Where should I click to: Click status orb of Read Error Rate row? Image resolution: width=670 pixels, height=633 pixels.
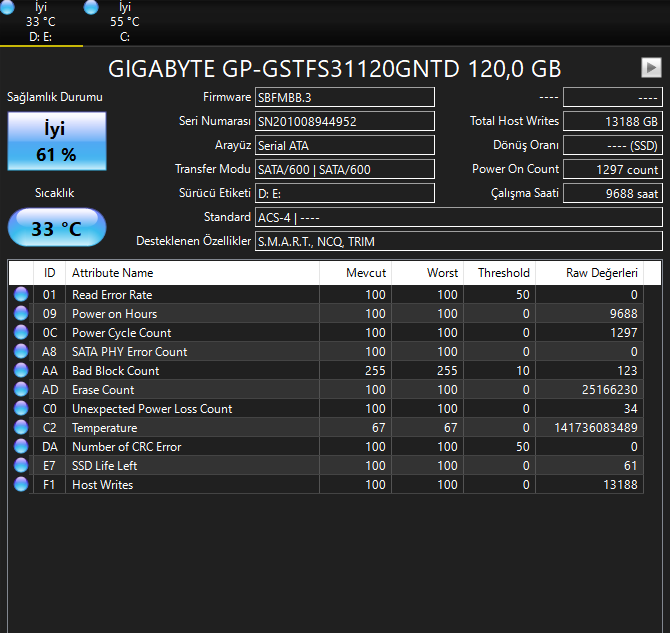[x=21, y=294]
